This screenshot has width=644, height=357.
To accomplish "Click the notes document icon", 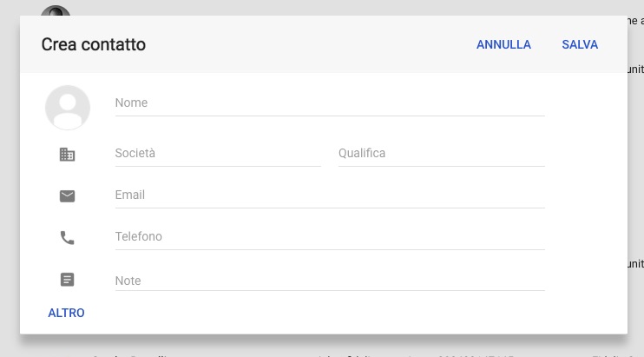I will (x=68, y=280).
